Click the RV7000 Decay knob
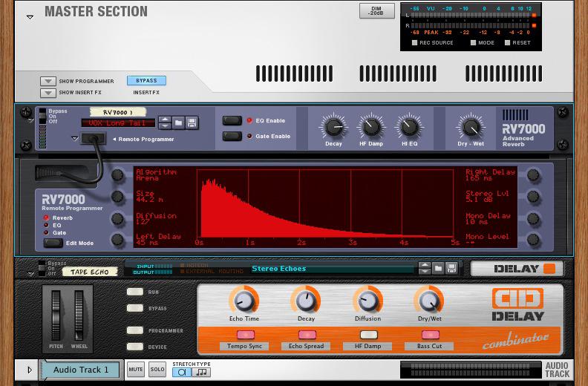This screenshot has height=386, width=588. point(333,127)
